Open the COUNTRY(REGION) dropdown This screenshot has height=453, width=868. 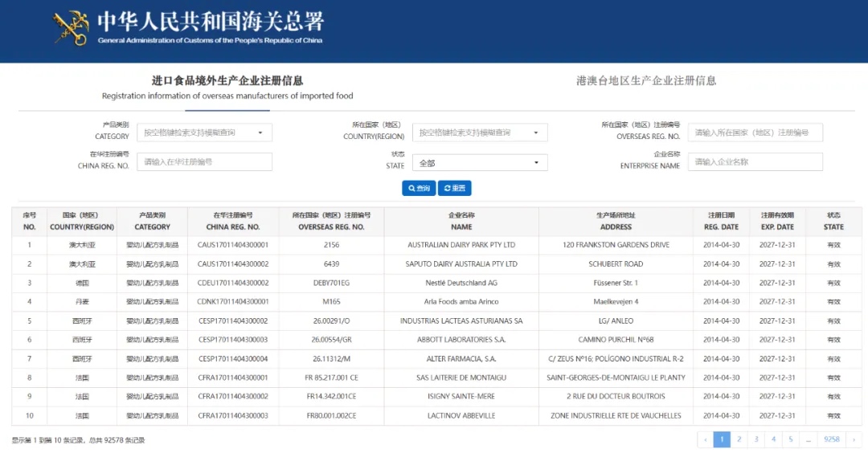pos(480,133)
